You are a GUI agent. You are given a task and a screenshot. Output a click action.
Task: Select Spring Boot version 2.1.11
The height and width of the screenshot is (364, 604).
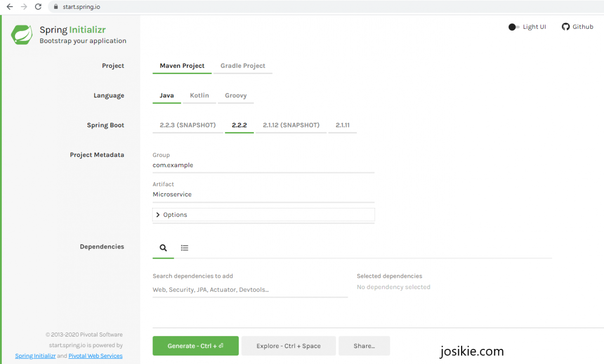(x=342, y=125)
